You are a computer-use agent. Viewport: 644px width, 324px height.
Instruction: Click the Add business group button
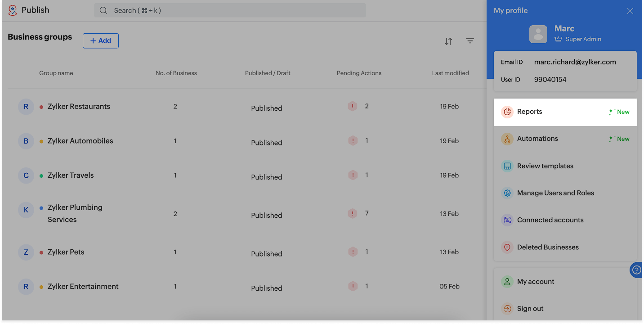click(101, 40)
